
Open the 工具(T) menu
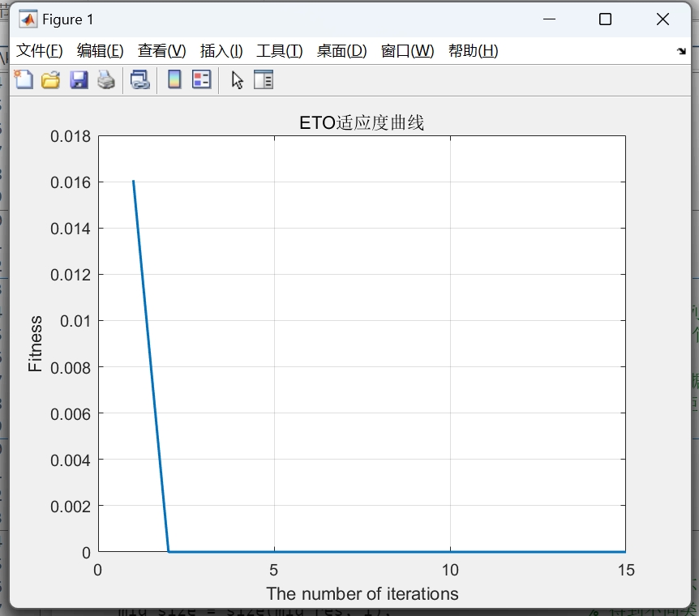[279, 49]
